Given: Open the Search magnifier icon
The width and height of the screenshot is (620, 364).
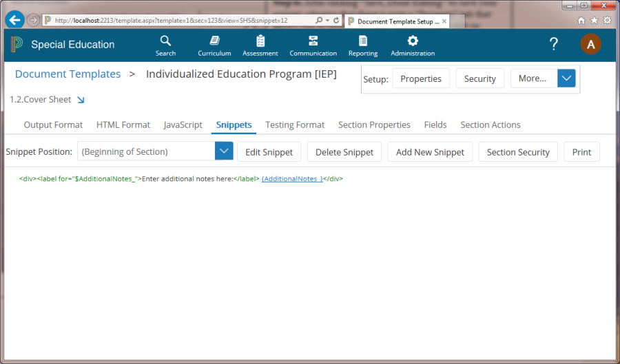Looking at the screenshot, I should pyautogui.click(x=165, y=41).
